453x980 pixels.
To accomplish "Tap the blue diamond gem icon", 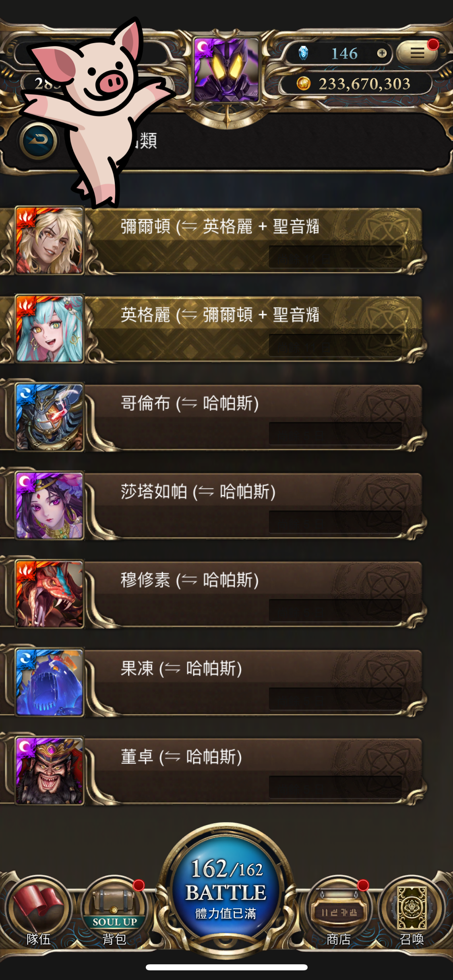I will pos(303,53).
